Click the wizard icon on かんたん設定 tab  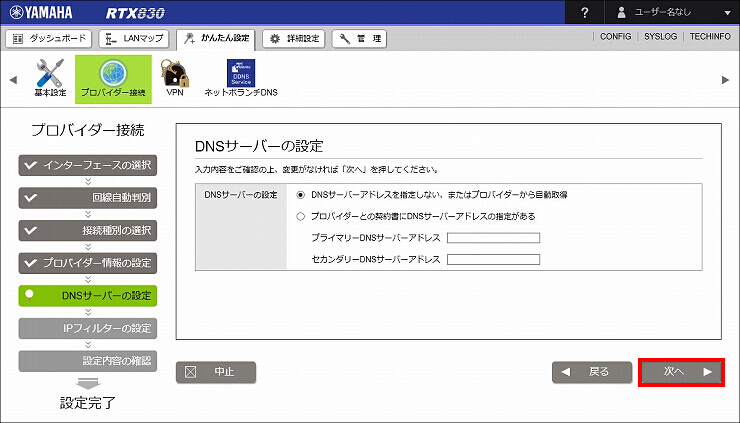(x=190, y=39)
